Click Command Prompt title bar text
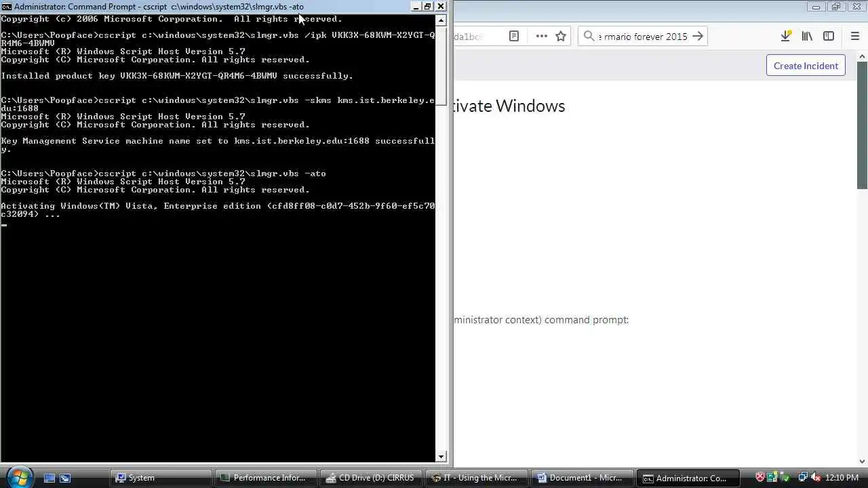The image size is (868, 488). pos(159,7)
